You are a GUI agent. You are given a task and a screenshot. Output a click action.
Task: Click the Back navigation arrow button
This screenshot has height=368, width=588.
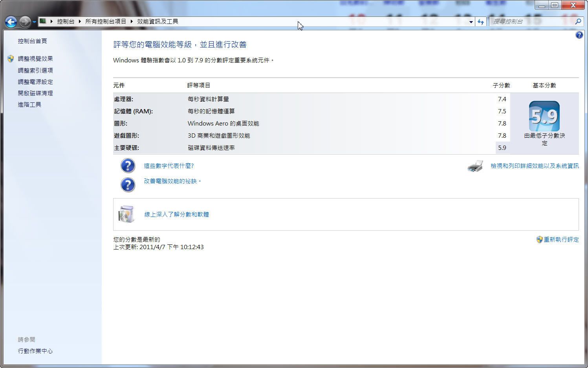coord(11,22)
